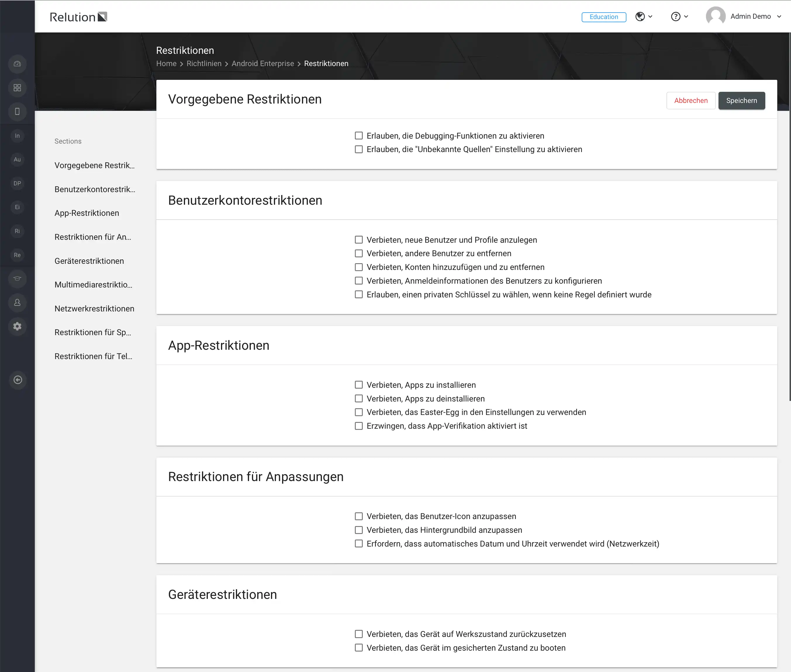
Task: Jump to Benutzerkontorestrik... section
Action: (x=95, y=189)
